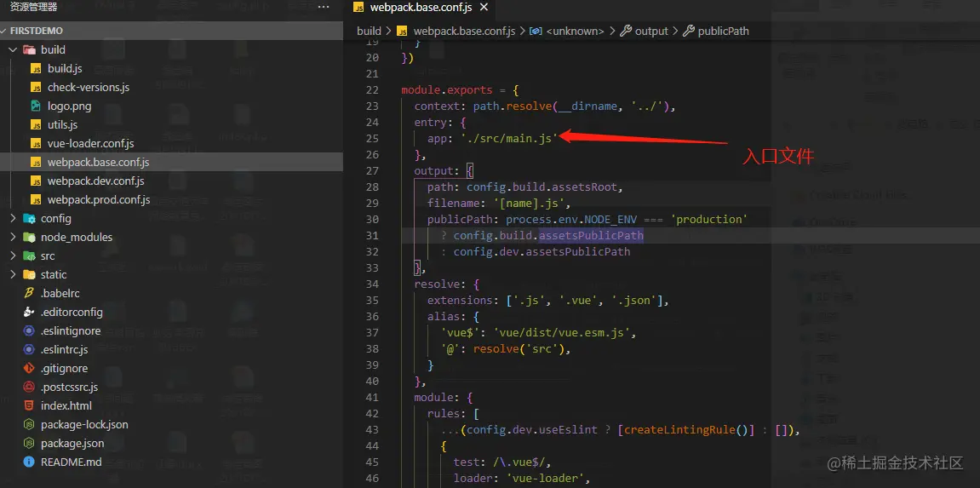Open webpack.prod.conf.js file

99,199
